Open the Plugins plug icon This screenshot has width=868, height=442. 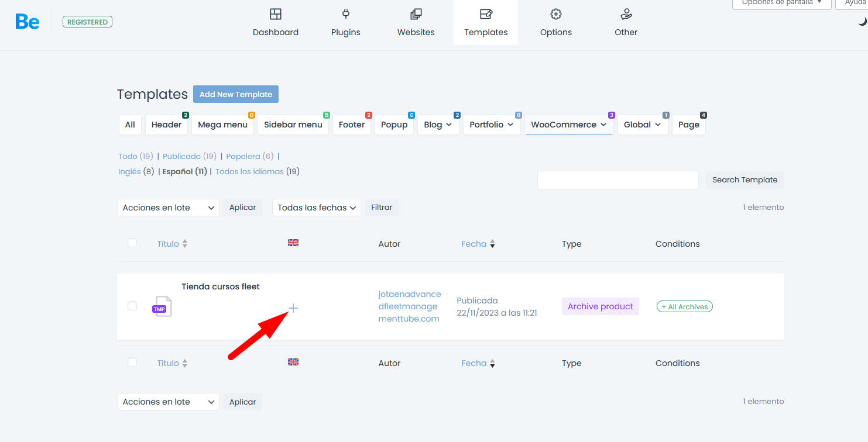point(345,14)
